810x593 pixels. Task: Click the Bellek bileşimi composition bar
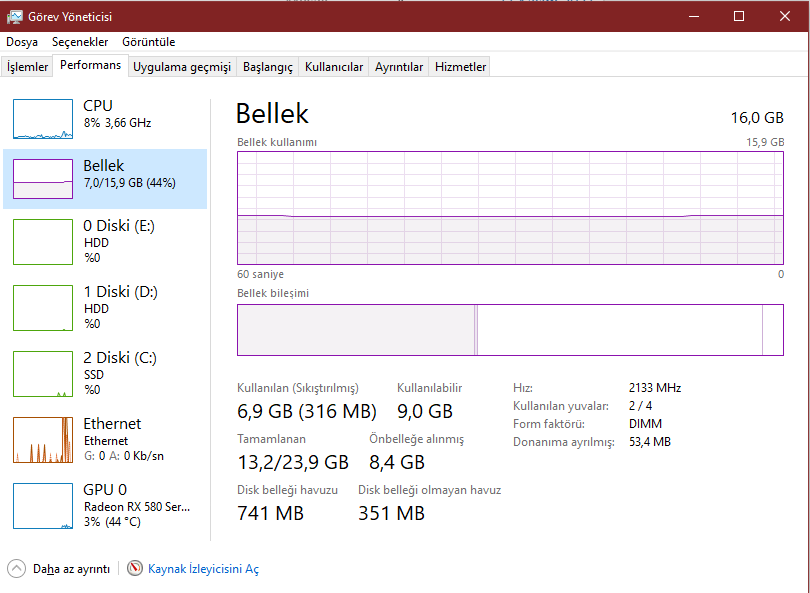[509, 330]
